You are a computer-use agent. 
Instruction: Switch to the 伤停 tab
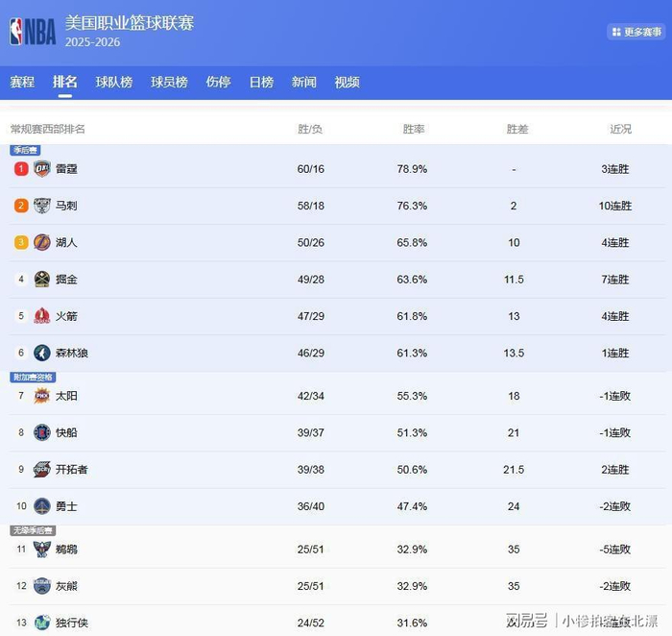(218, 82)
